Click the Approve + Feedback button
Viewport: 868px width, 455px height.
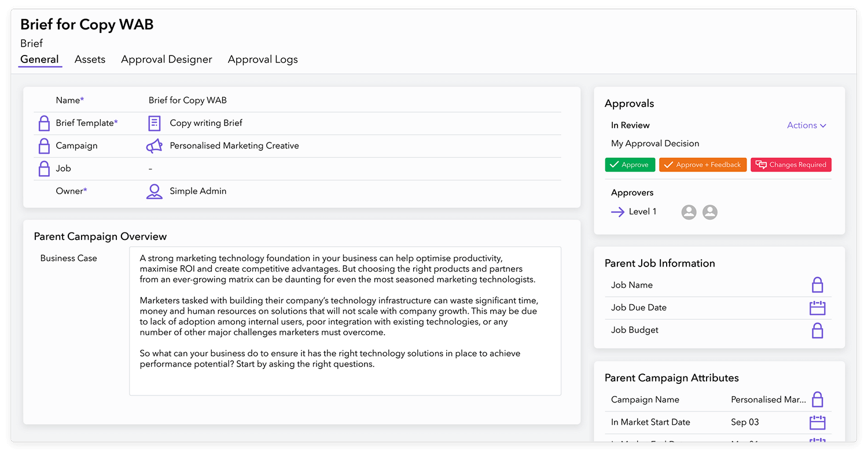pyautogui.click(x=703, y=165)
